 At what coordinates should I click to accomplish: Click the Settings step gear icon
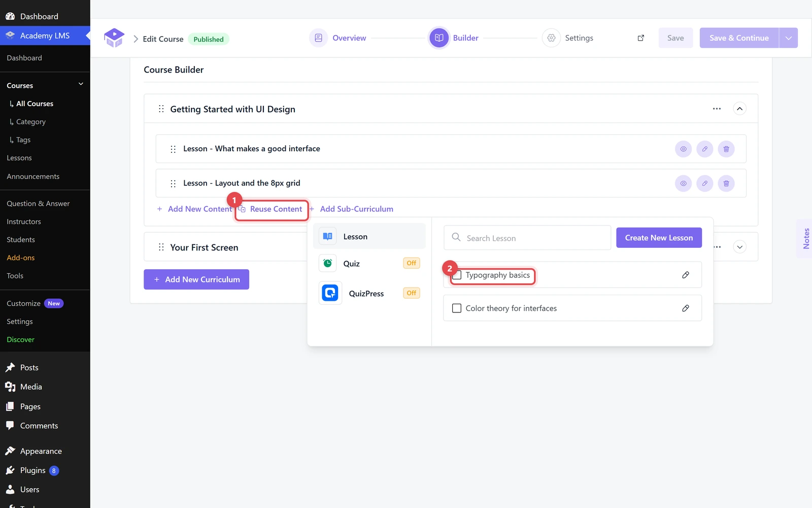click(x=551, y=38)
